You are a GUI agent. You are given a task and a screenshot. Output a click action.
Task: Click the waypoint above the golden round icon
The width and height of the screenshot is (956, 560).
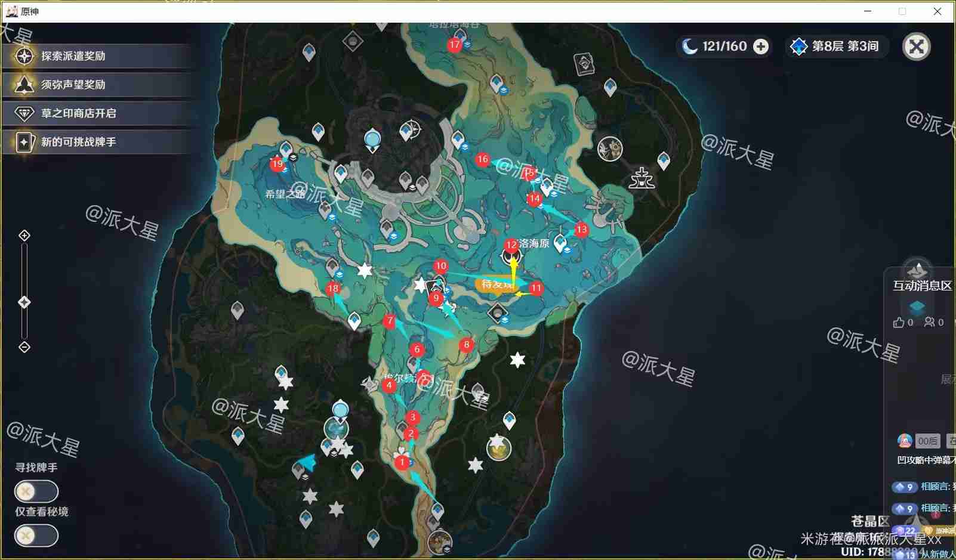point(509,420)
